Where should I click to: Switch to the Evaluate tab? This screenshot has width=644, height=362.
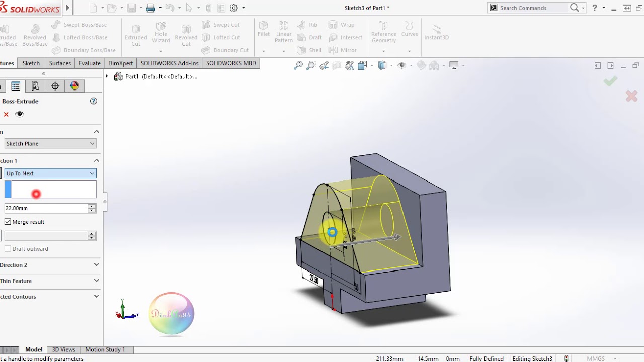(90, 63)
